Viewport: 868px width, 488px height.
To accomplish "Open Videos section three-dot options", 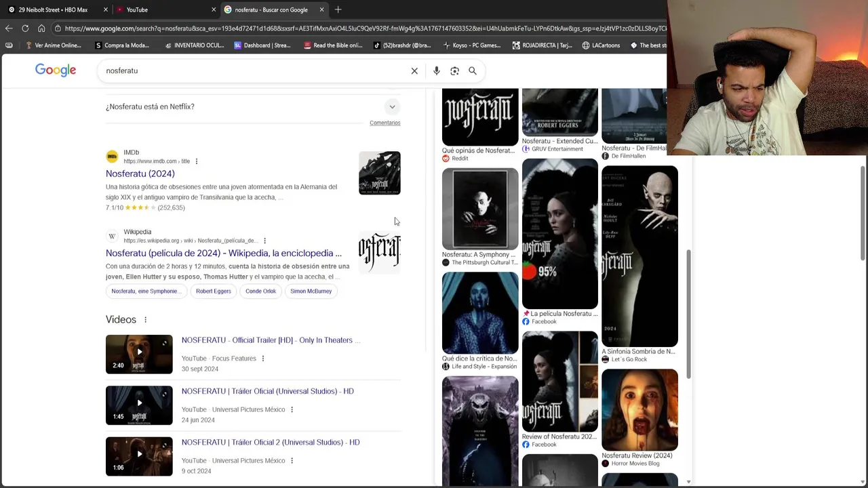I will [145, 320].
